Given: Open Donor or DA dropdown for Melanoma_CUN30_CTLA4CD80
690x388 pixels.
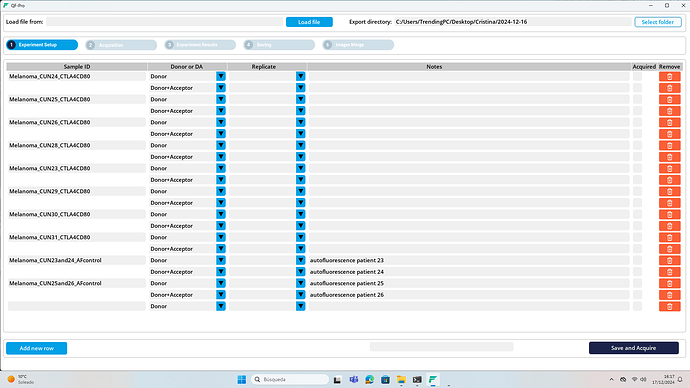Looking at the screenshot, I should point(221,214).
